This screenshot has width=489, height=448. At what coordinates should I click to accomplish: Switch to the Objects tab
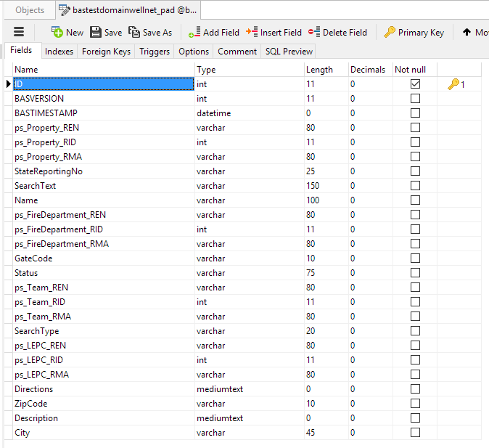pos(30,10)
